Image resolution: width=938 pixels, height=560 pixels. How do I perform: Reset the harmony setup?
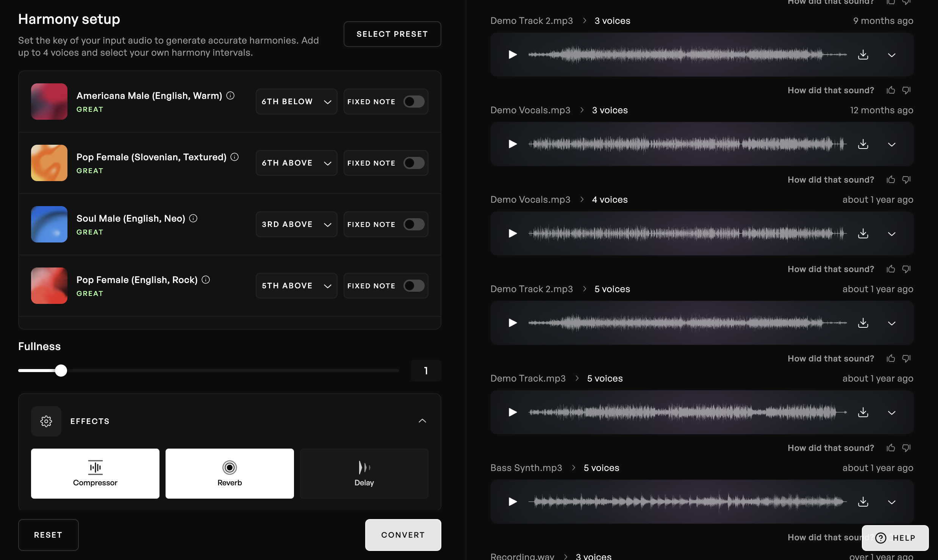click(x=48, y=535)
